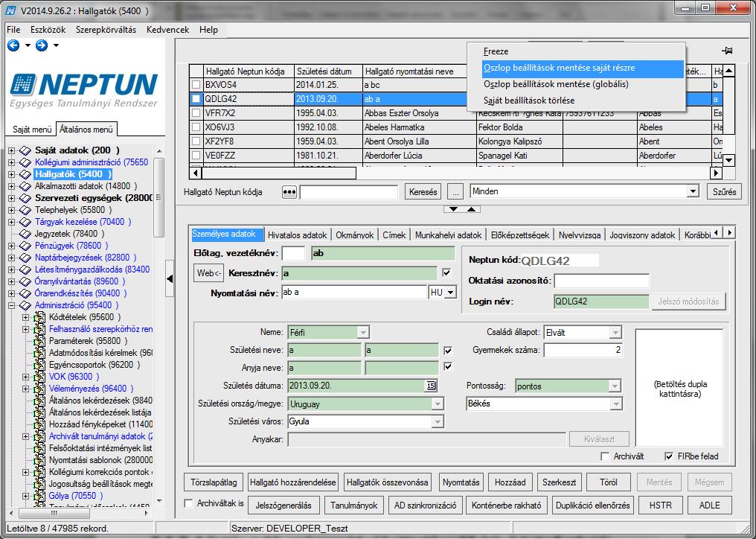The height and width of the screenshot is (539, 756).
Task: Click the blue forward navigation arrow
Action: point(42,45)
